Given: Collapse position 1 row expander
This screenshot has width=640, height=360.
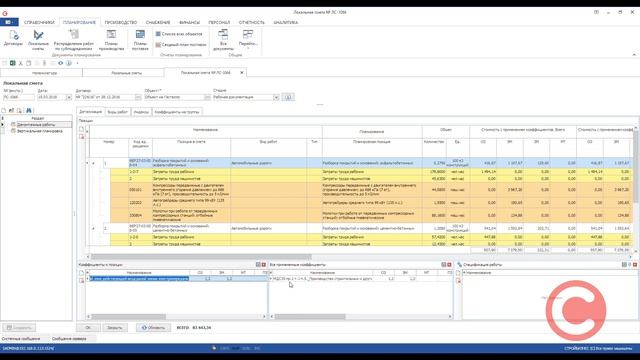Looking at the screenshot, I should [93, 163].
